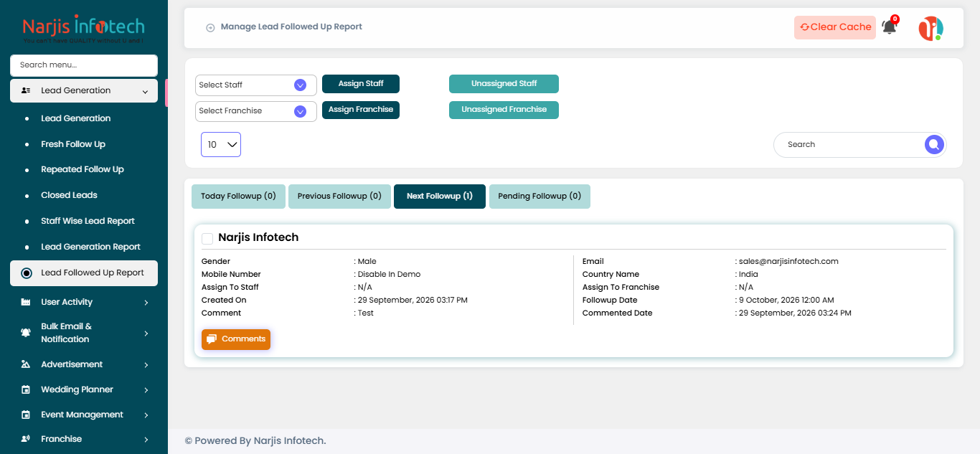Screen dimensions: 980x454
Task: Open the Select Staff dropdown
Action: click(x=256, y=85)
